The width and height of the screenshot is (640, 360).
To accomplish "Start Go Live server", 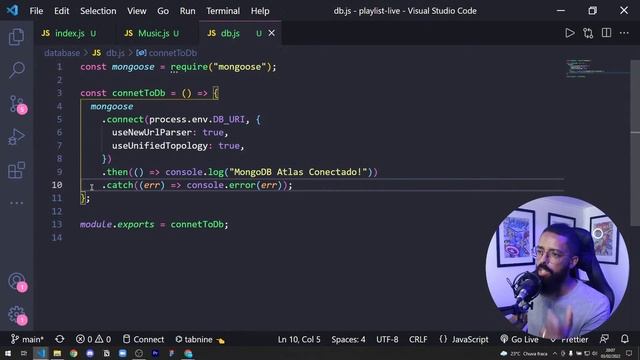I will click(520, 339).
